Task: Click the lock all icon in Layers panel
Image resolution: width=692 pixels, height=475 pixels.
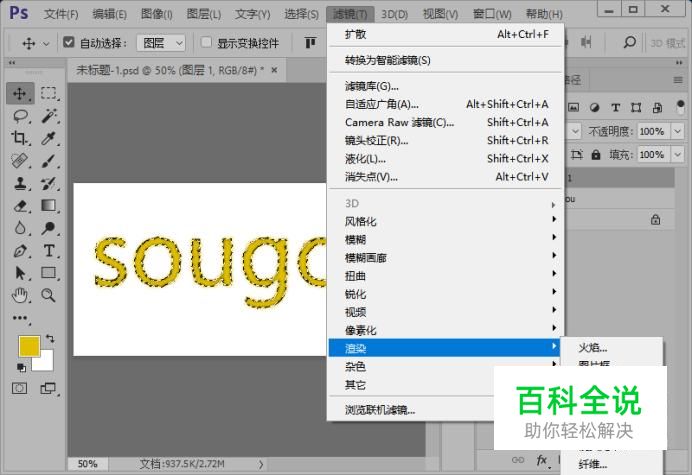Action: point(596,155)
